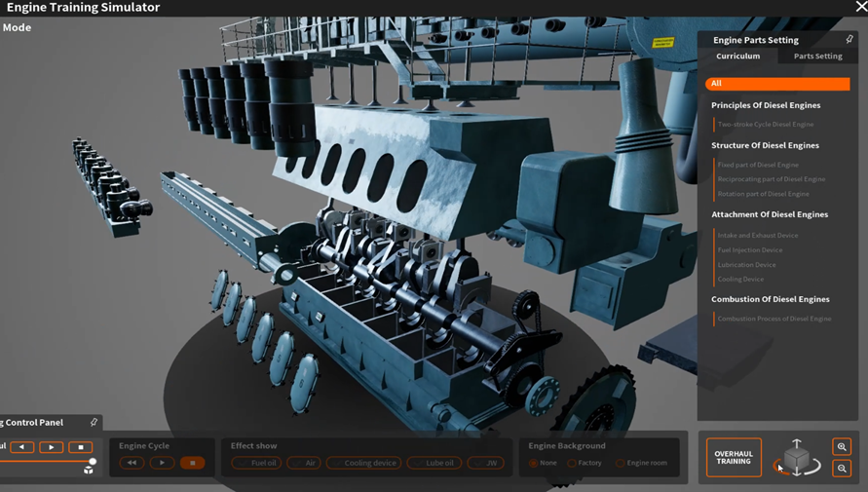Click the zoom in magnifier icon
Viewport: 868px width, 492px height.
pyautogui.click(x=842, y=446)
